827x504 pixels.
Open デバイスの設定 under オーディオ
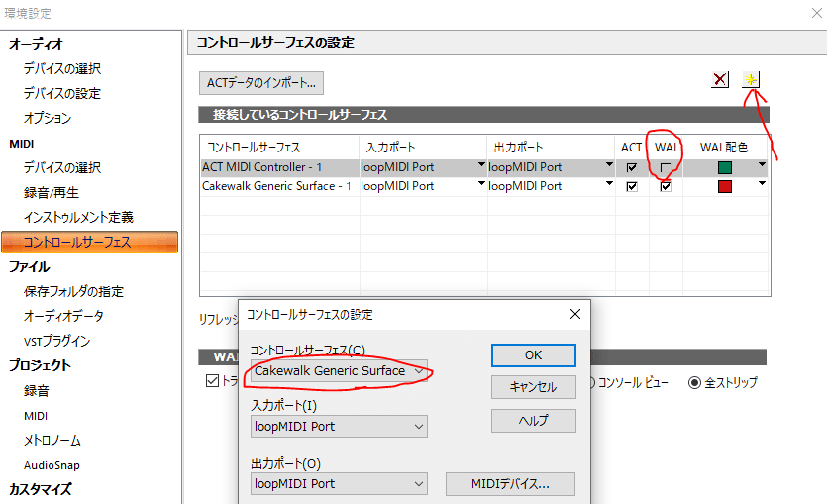tap(62, 93)
